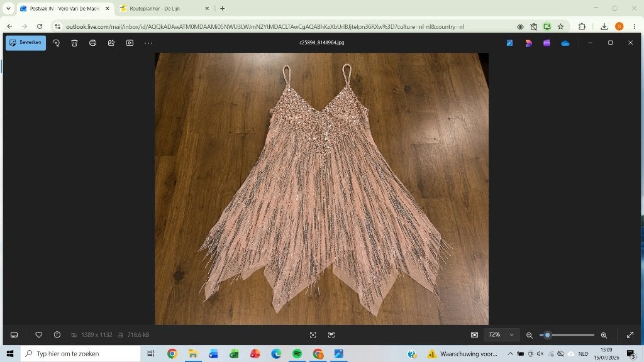Click the 718.6 kB file size text
The image size is (644, 362).
138,335
